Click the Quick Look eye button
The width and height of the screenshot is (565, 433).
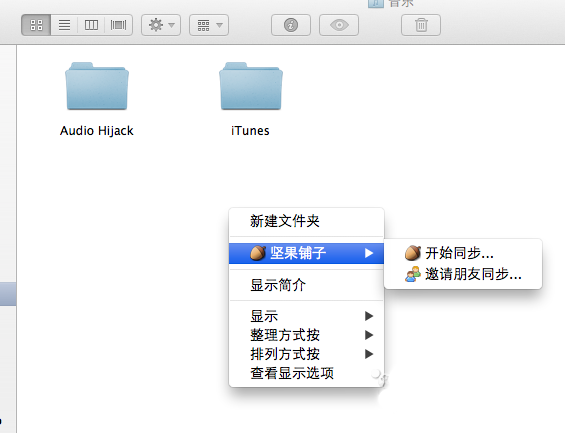(339, 25)
